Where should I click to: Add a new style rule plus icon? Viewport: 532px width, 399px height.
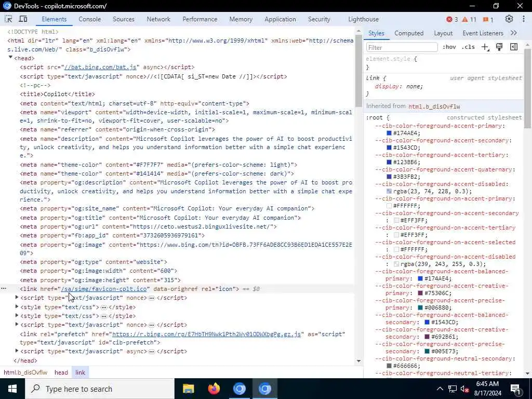[x=485, y=47]
